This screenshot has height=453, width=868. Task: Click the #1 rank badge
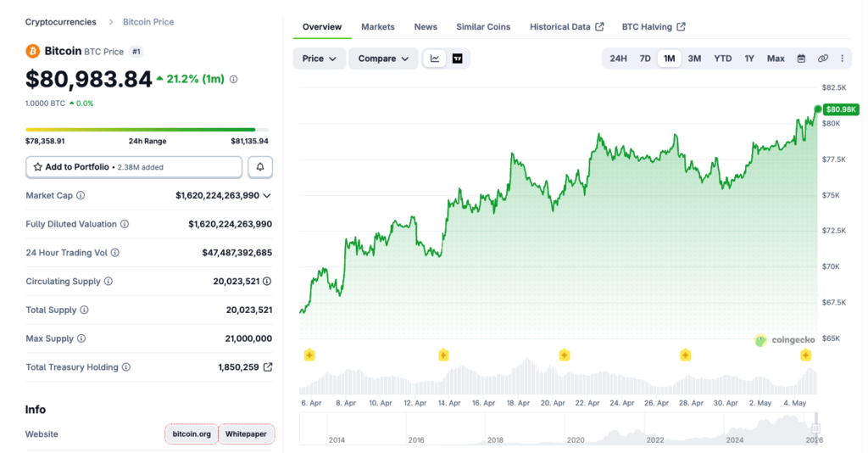pyautogui.click(x=136, y=52)
